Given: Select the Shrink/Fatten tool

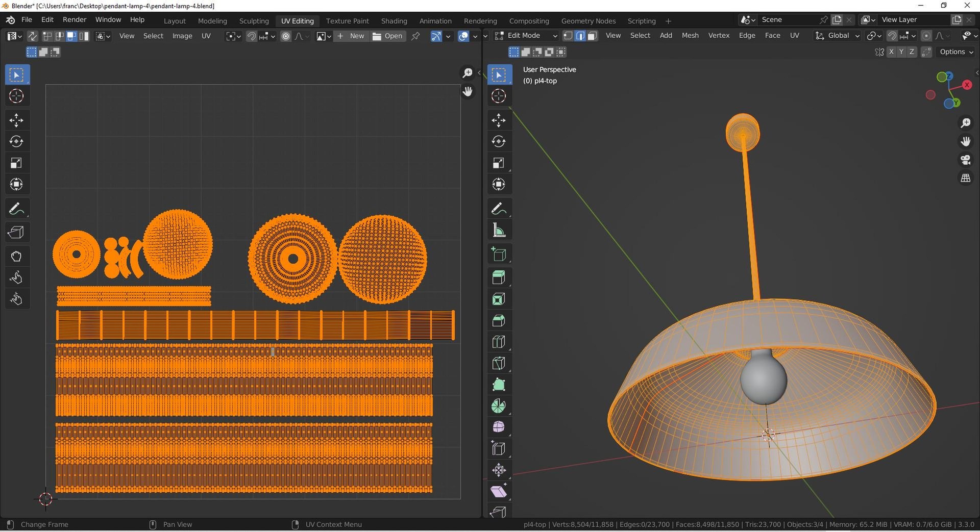Looking at the screenshot, I should click(499, 470).
